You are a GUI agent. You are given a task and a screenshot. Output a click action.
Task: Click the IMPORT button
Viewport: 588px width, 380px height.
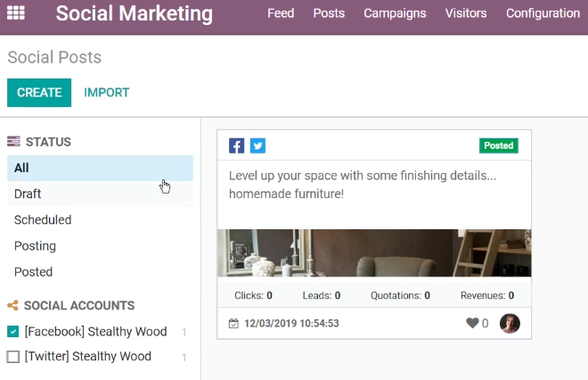pos(107,93)
